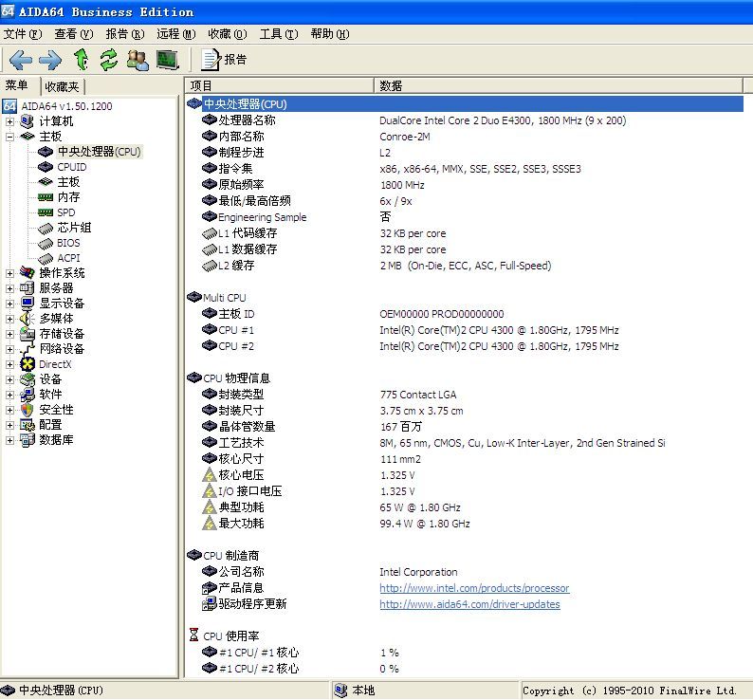Open the 帮助(H) menu
Screen dimensions: 753x700
(x=329, y=33)
